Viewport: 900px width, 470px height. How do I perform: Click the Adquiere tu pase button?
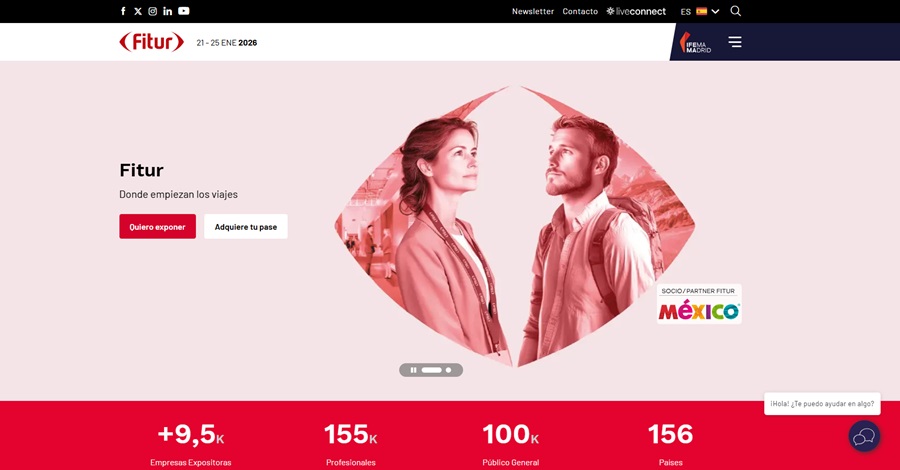[x=246, y=227]
